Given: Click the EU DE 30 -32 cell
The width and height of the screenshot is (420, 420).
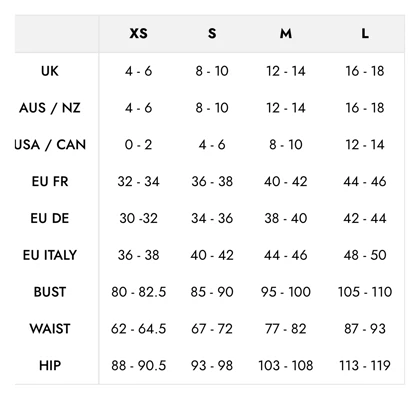Looking at the screenshot, I should tap(138, 218).
